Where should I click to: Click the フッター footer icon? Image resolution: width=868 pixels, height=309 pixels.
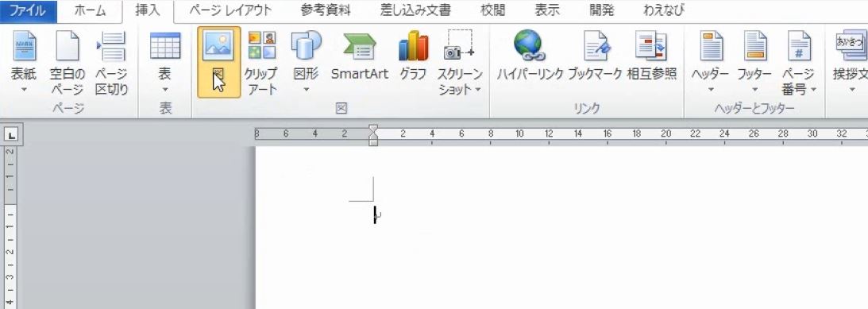pos(754,46)
